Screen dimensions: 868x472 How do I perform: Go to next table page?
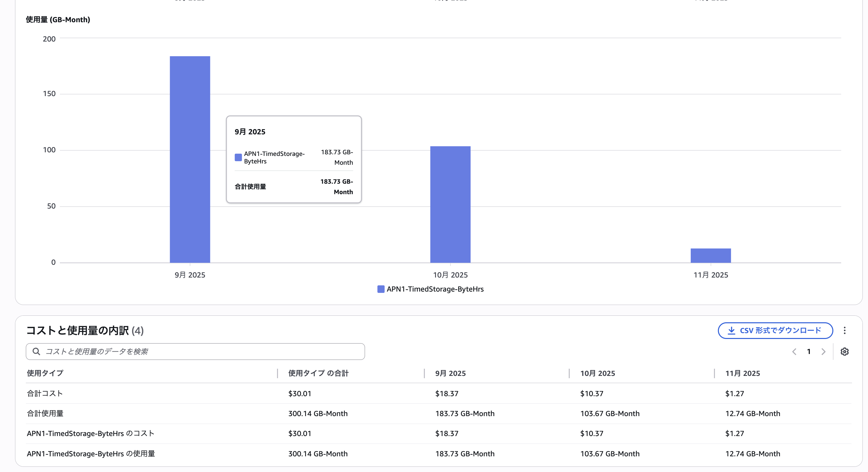[x=823, y=352]
